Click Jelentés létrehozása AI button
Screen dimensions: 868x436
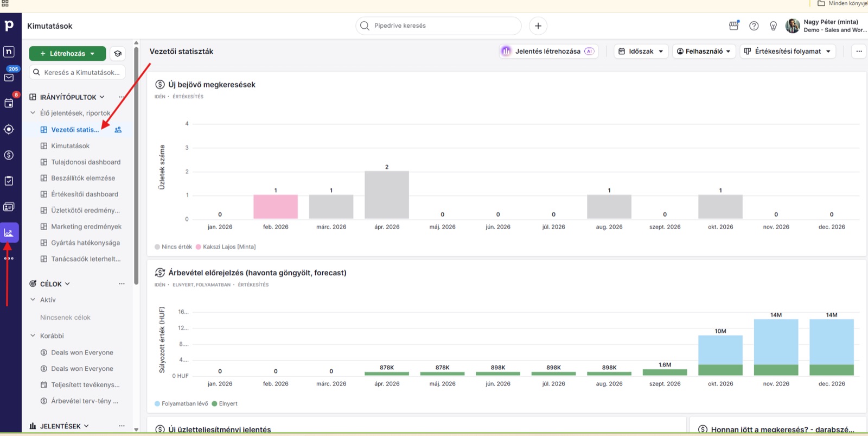[x=548, y=52]
